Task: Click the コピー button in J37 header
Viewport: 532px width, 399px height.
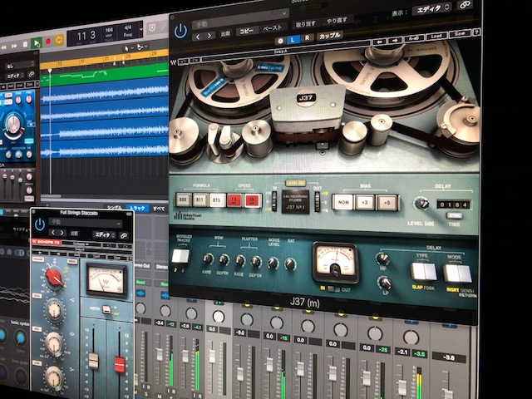Action: click(247, 32)
